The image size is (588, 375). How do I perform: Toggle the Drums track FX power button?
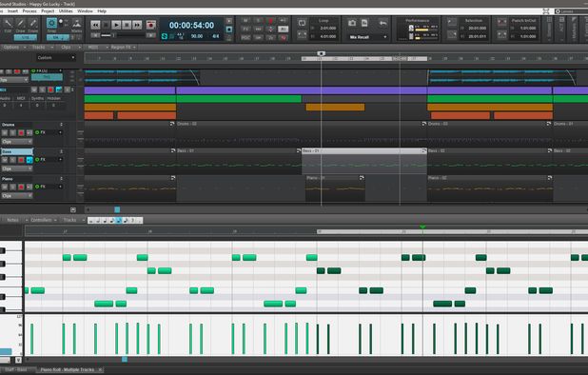(37, 132)
